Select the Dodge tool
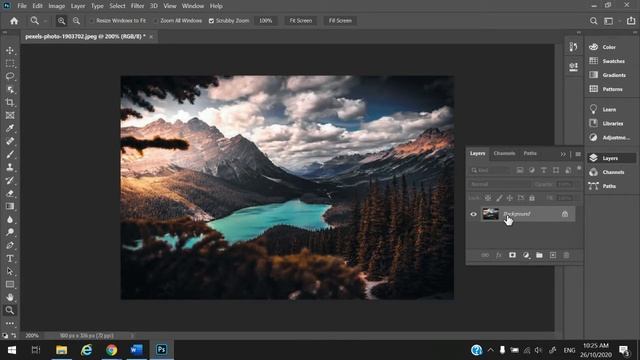Viewport: 640px width, 360px height. (x=10, y=232)
